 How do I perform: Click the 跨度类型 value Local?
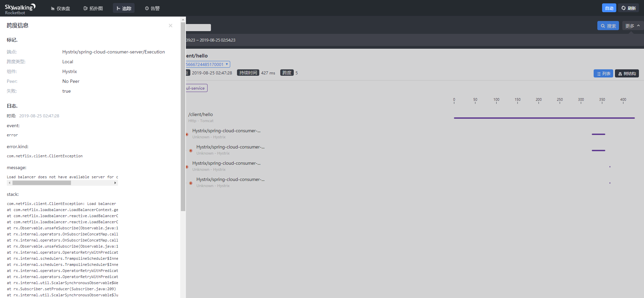pos(68,62)
